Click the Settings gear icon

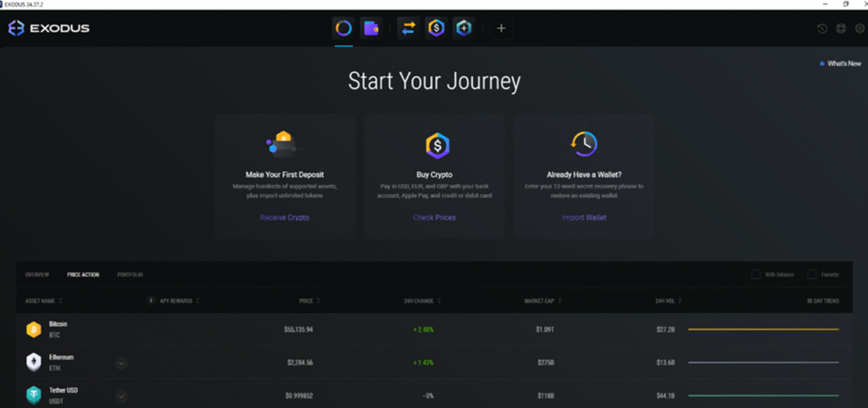[859, 29]
